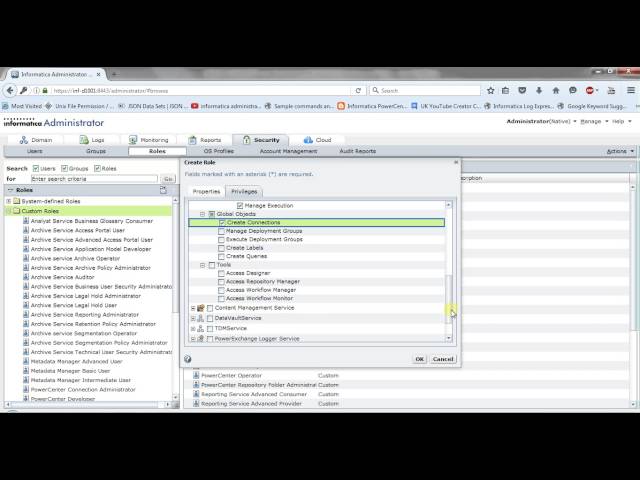Viewport: 640px width, 480px height.
Task: Click the Reports tab icon
Action: click(192, 140)
